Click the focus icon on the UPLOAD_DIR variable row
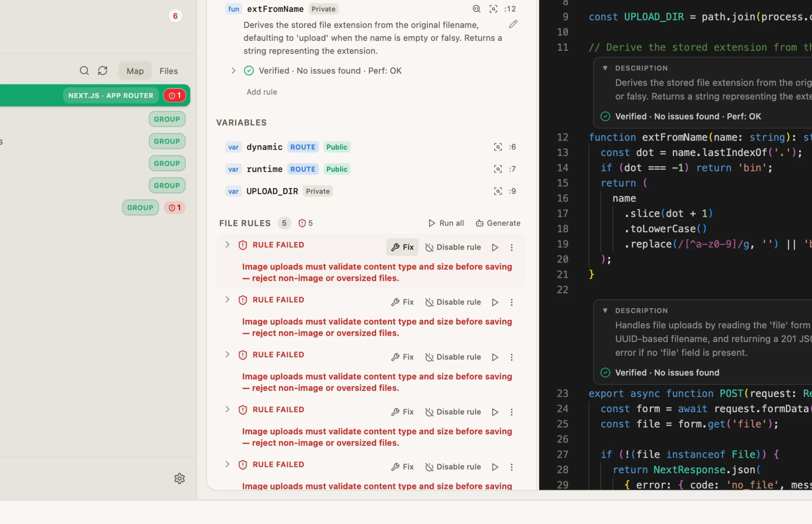 coord(498,191)
